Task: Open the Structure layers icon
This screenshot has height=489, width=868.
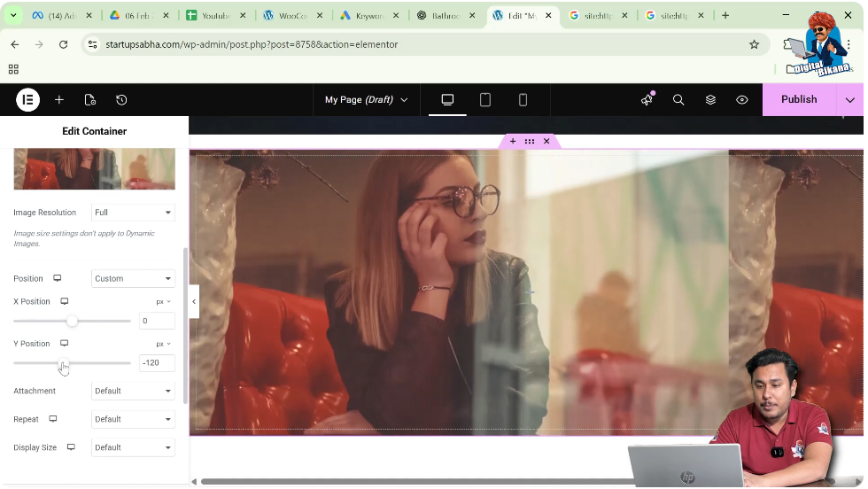Action: click(710, 100)
